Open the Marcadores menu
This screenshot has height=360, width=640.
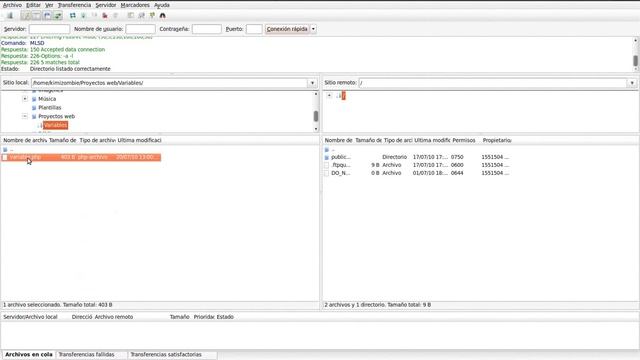click(135, 5)
